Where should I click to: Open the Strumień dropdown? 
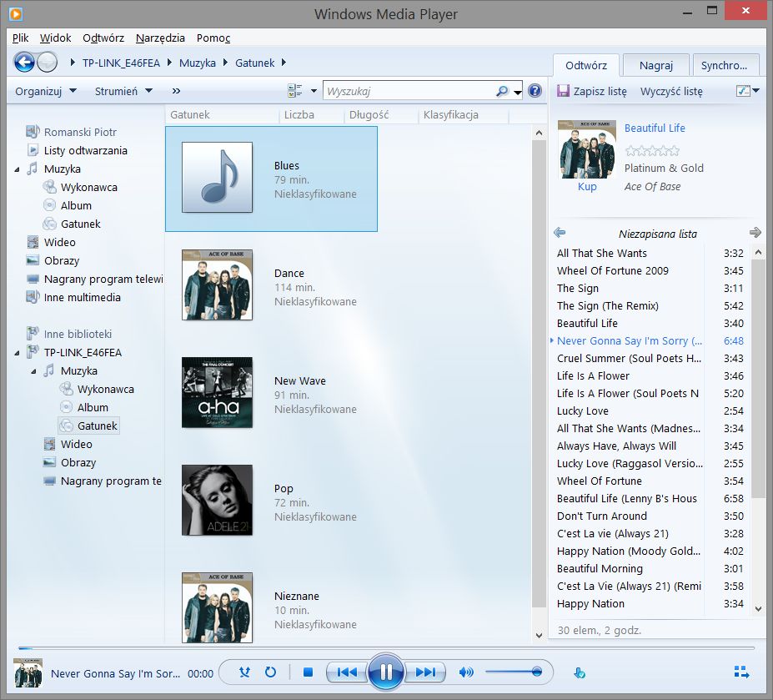123,91
